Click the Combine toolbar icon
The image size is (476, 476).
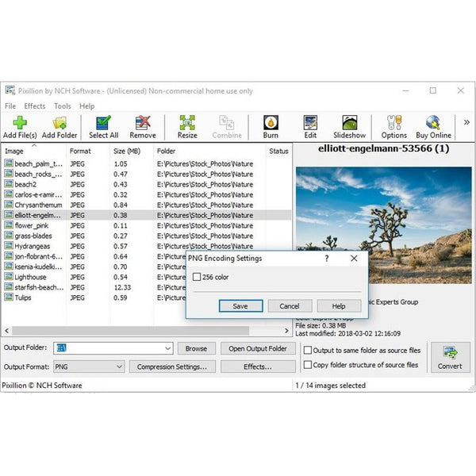pos(227,127)
